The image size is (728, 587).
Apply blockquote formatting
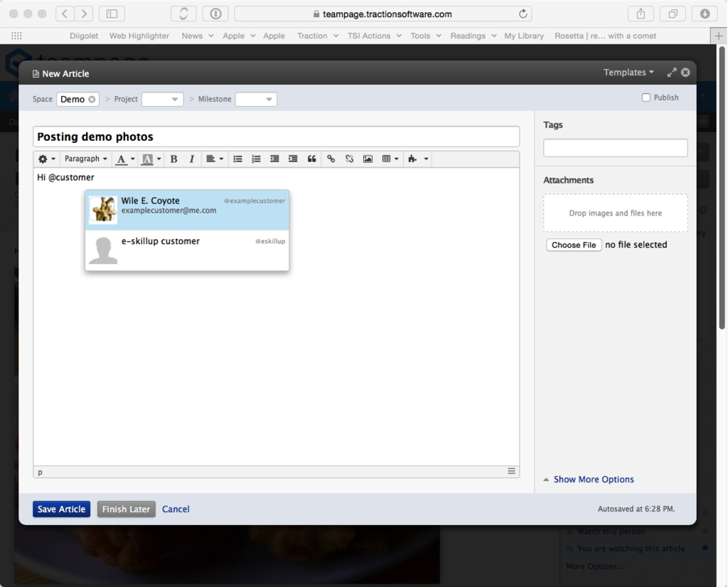pyautogui.click(x=311, y=159)
